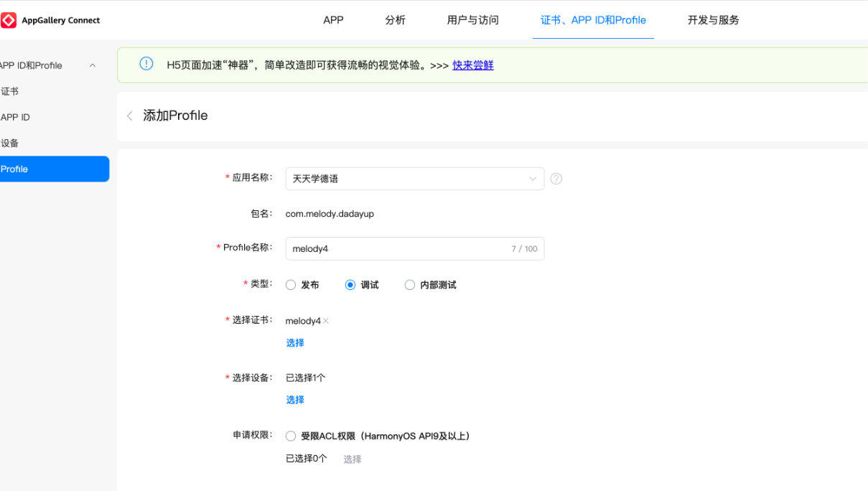This screenshot has height=491, width=868.
Task: Open the 开发与服务 tab
Action: (x=713, y=20)
